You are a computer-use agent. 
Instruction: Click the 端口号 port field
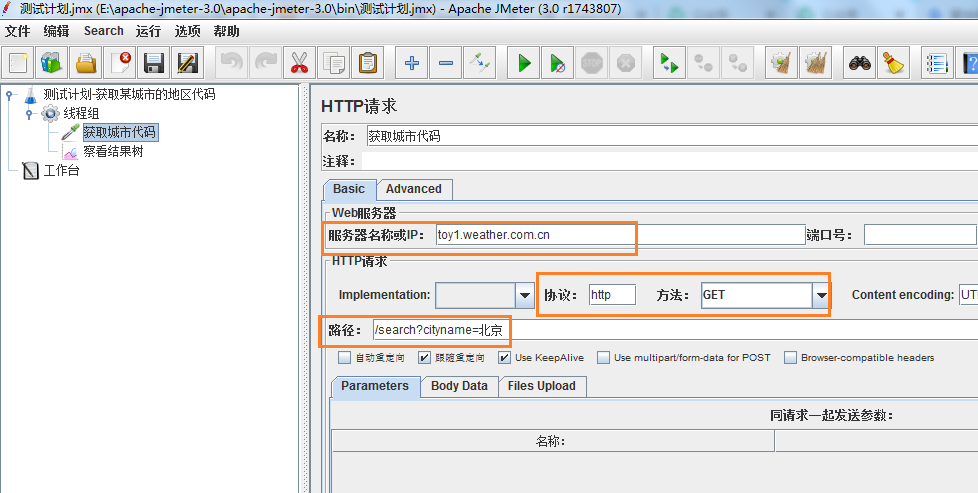(919, 235)
